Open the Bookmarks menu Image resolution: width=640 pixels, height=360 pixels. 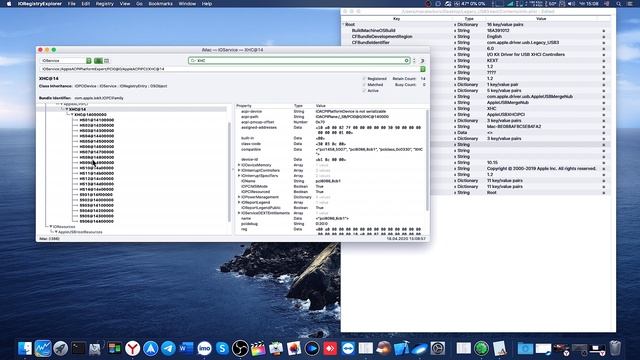(160, 4)
